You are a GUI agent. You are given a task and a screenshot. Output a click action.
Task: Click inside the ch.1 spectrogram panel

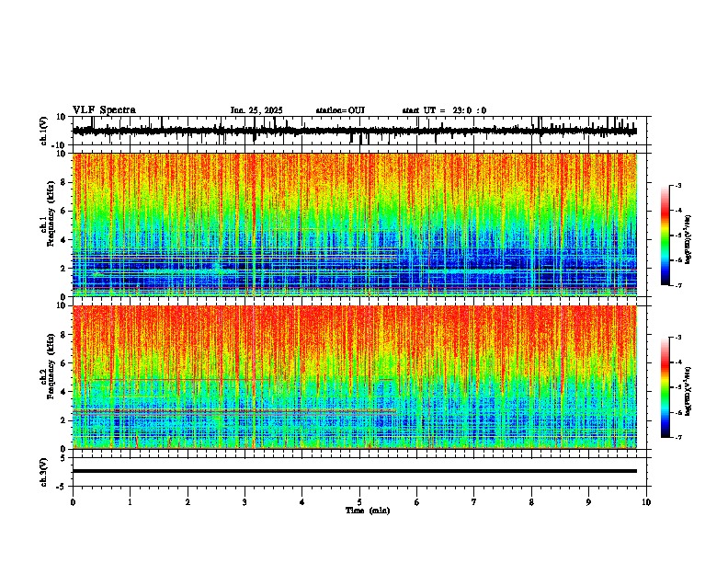(x=354, y=224)
